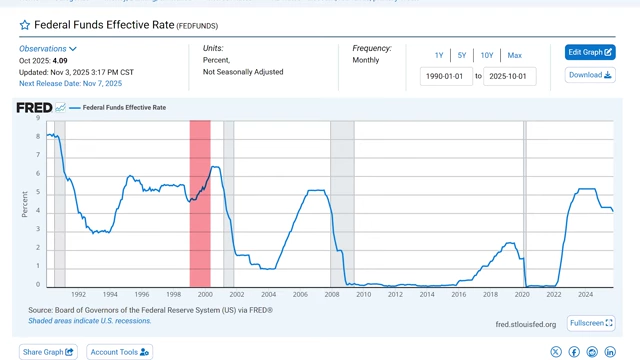Viewport: 640px width, 360px height.
Task: Click the small chart icon next to FRED
Action: tap(60, 108)
